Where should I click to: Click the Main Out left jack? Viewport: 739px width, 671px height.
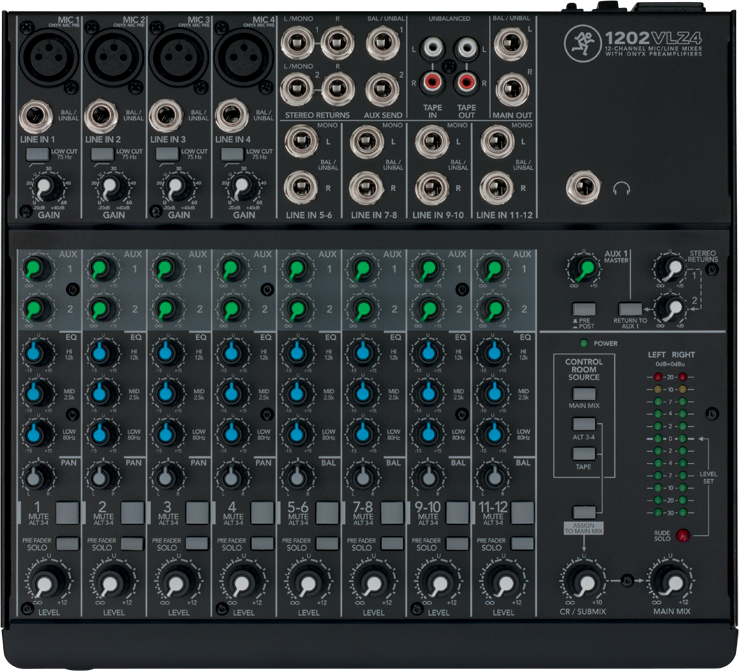tap(511, 46)
